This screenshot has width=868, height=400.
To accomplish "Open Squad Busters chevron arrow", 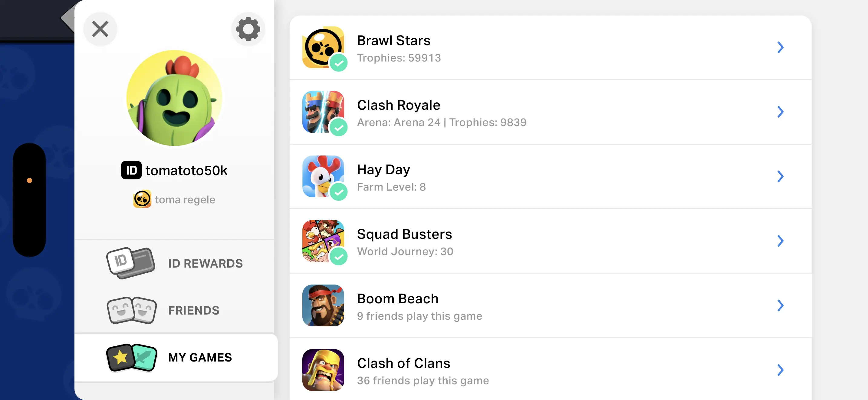I will coord(780,241).
